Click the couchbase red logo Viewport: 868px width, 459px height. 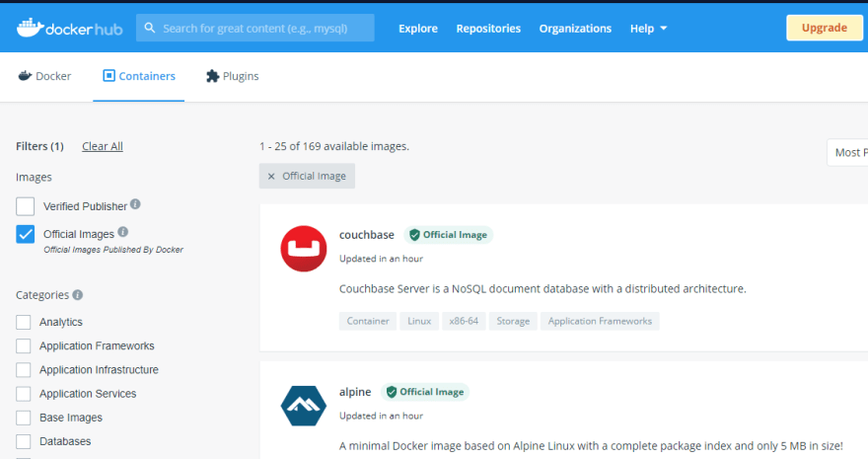(304, 249)
